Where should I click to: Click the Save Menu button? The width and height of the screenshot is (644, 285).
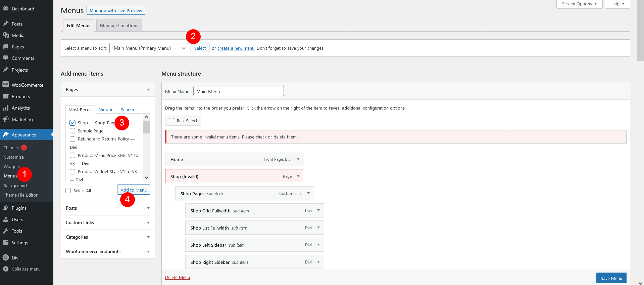(611, 278)
